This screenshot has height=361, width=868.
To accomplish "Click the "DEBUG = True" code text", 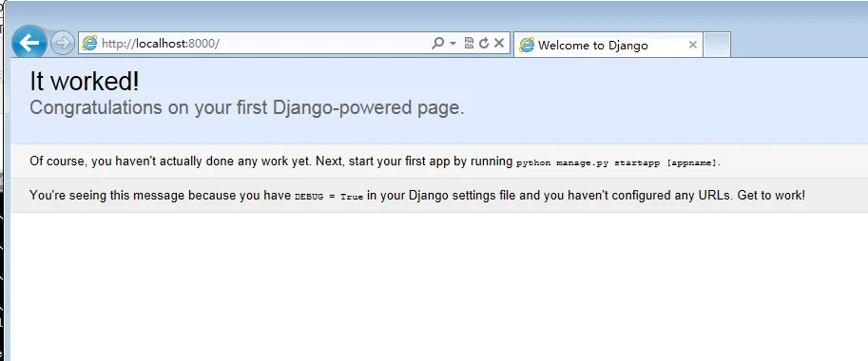I will click(329, 197).
